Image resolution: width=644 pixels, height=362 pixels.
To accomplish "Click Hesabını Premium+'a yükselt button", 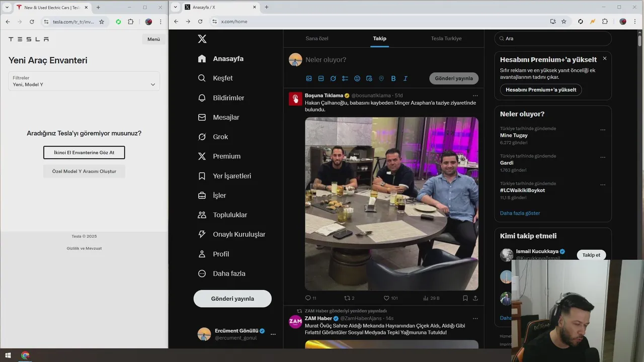I will [541, 90].
